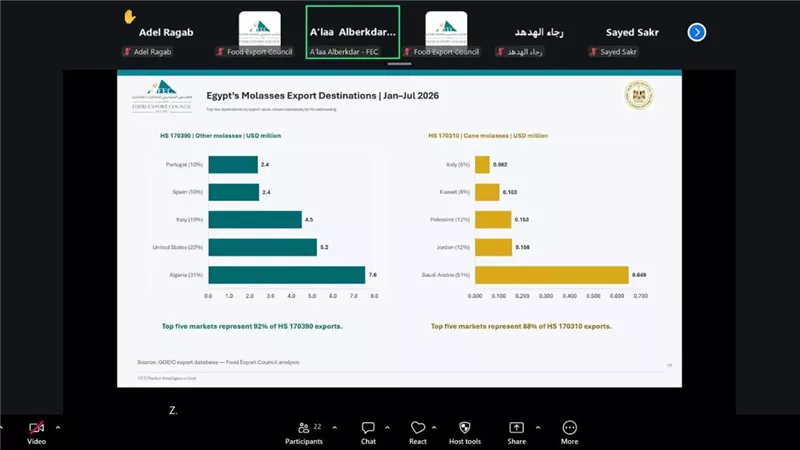Open Host tools shield icon
Image resolution: width=800 pixels, height=450 pixels.
tap(465, 428)
